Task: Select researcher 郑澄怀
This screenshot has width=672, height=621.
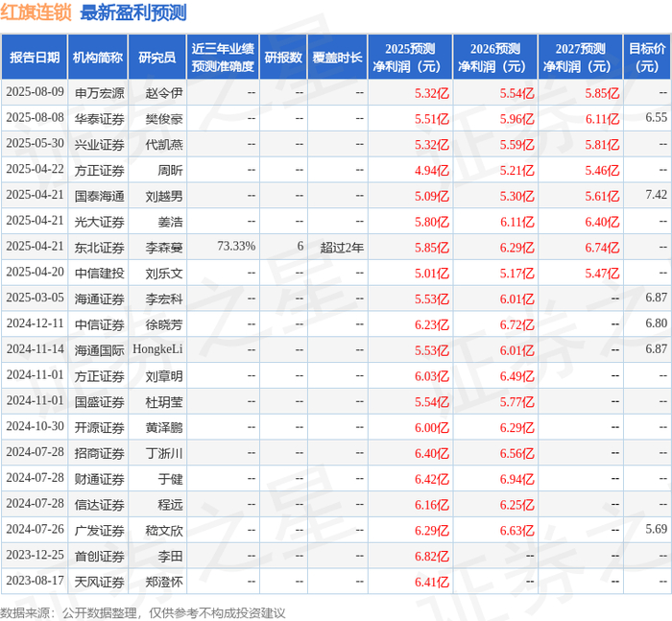Action: coord(164,582)
